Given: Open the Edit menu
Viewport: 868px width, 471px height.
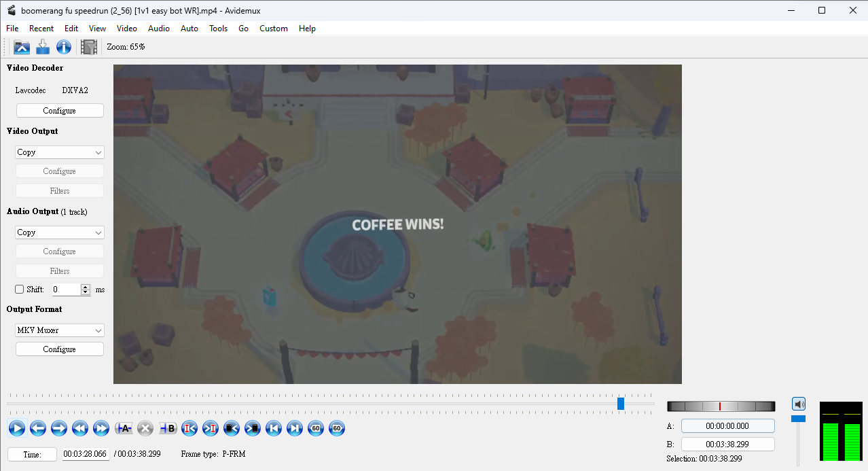Looking at the screenshot, I should (x=71, y=29).
